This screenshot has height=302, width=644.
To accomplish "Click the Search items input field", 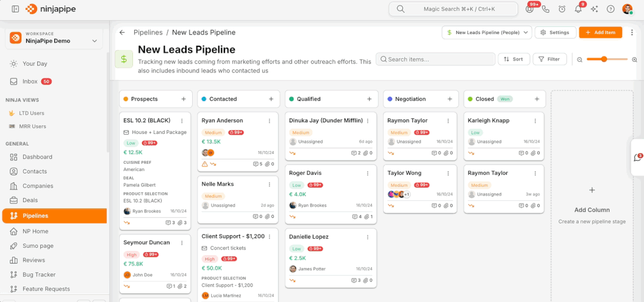I will click(x=435, y=59).
